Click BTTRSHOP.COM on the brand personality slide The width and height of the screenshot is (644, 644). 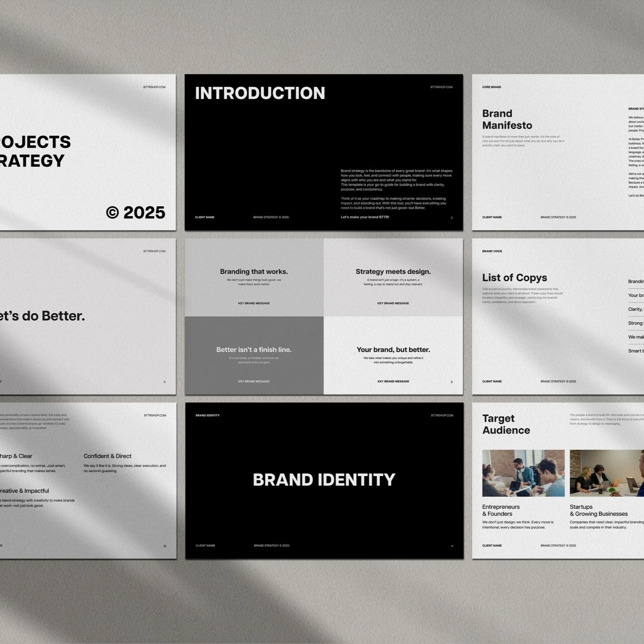coord(155,415)
